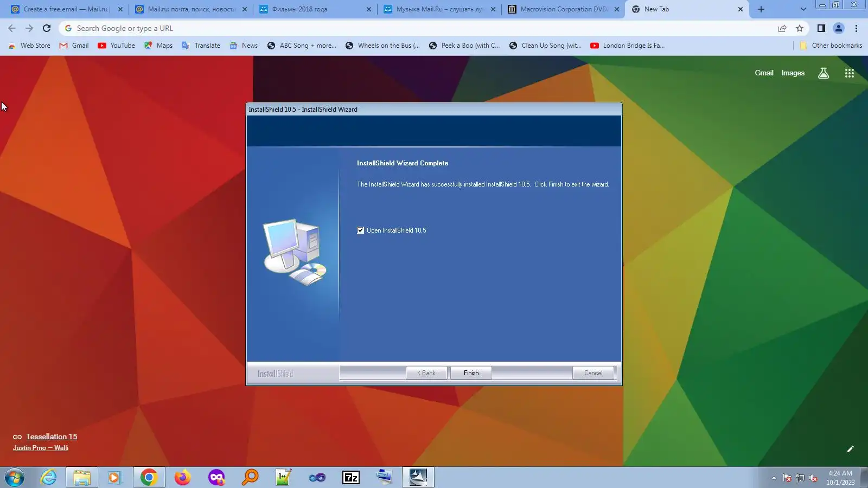Open the Windows Start menu
868x488 pixels.
point(15,477)
